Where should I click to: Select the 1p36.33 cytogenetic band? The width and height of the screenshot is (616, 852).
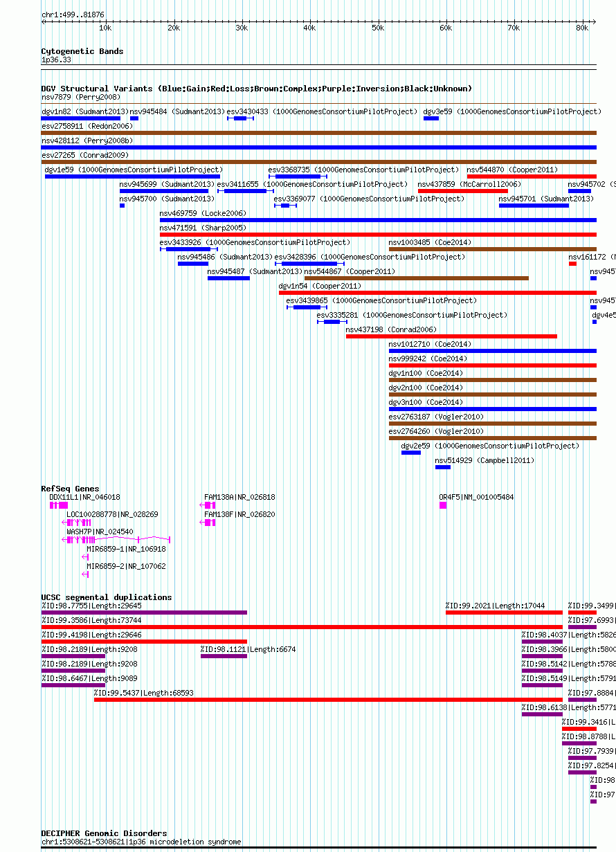(56, 60)
